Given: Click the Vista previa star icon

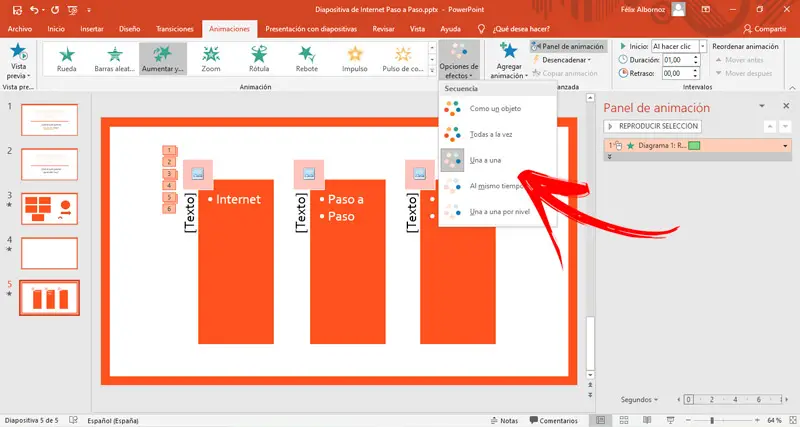Looking at the screenshot, I should click(19, 52).
